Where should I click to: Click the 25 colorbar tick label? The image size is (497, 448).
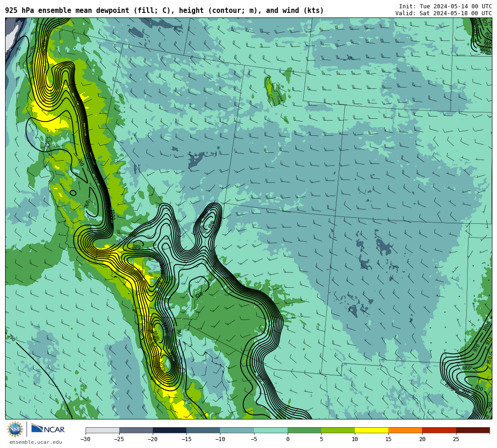(x=456, y=439)
